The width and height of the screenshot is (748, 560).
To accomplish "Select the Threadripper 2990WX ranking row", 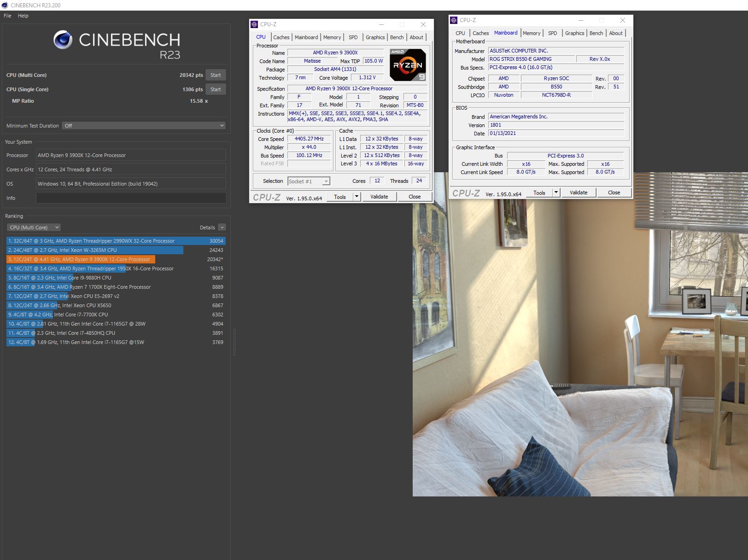I will point(116,241).
